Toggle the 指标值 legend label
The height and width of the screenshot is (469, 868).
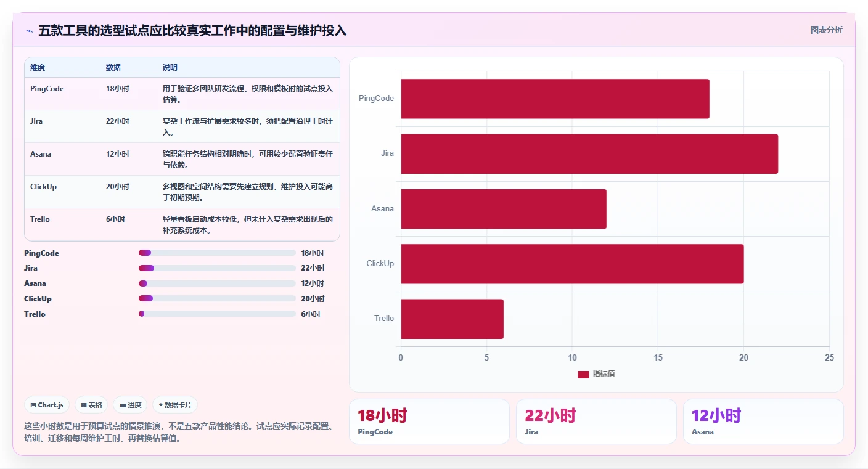[604, 375]
